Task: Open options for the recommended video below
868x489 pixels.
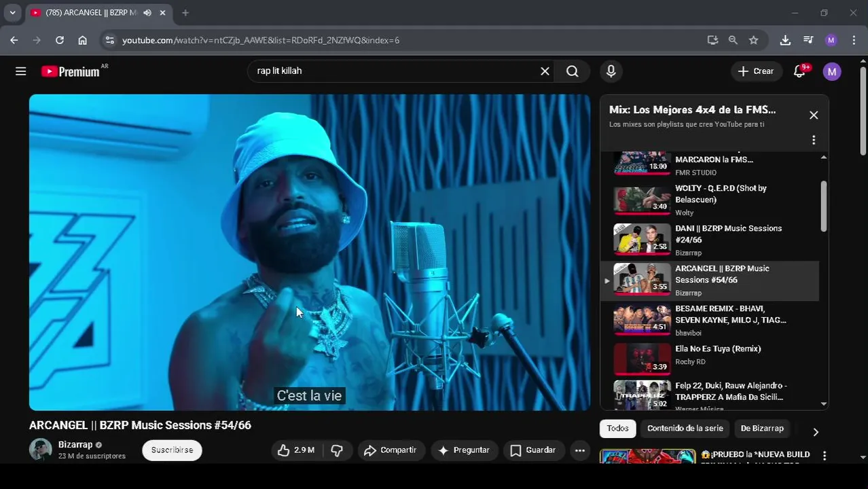Action: point(825,456)
